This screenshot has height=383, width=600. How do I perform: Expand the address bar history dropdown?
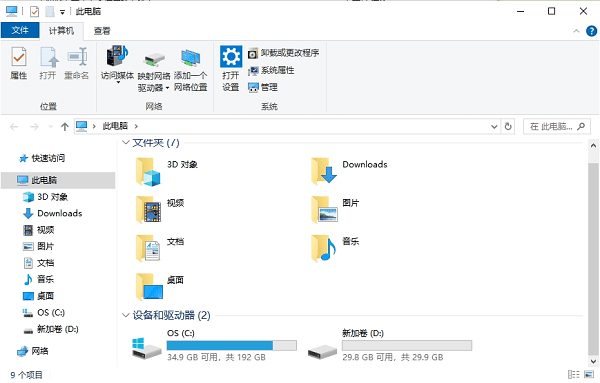pos(494,126)
